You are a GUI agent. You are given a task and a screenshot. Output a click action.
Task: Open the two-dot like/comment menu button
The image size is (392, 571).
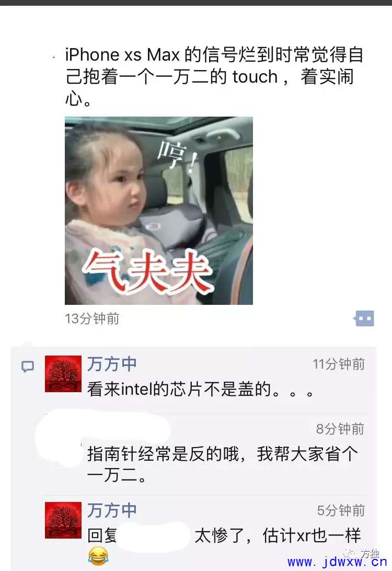[364, 318]
